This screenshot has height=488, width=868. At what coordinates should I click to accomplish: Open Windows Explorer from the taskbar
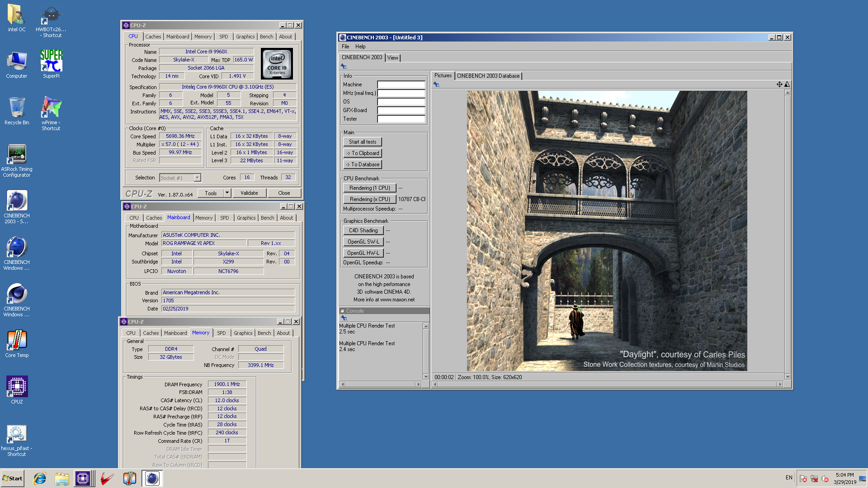[62, 479]
